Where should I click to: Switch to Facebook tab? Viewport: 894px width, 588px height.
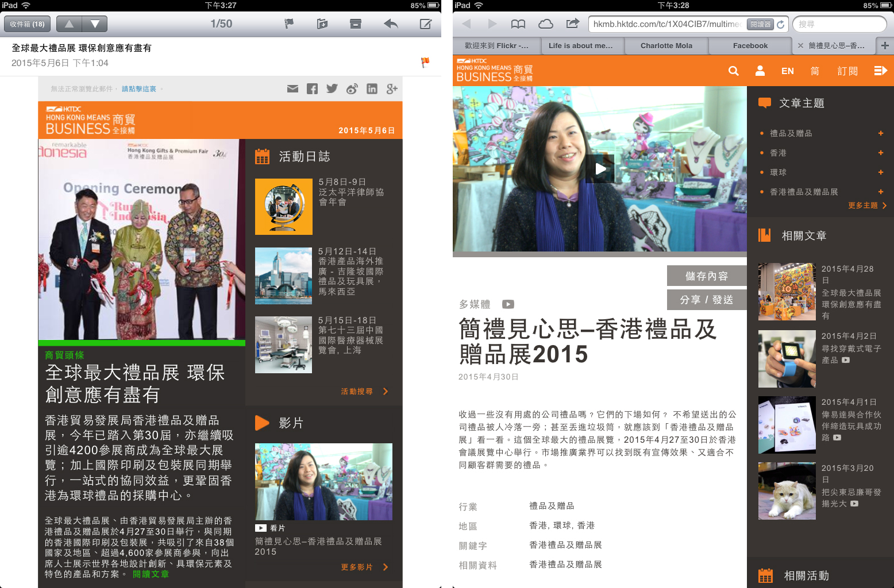(x=750, y=46)
